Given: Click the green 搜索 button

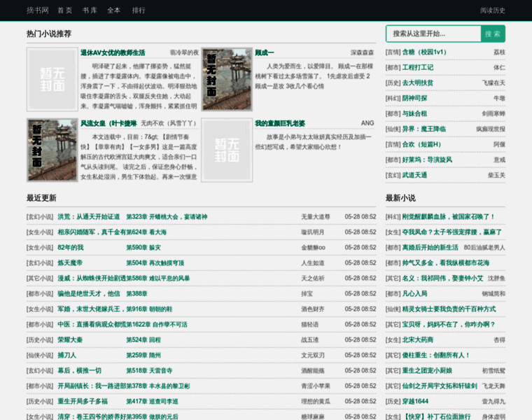Looking at the screenshot, I should coord(493,34).
